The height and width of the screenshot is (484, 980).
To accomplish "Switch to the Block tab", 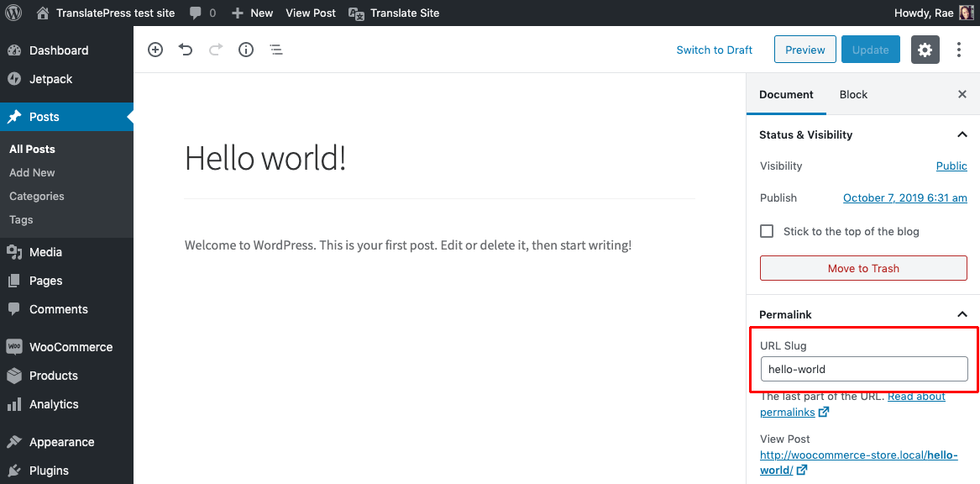I will coord(853,94).
